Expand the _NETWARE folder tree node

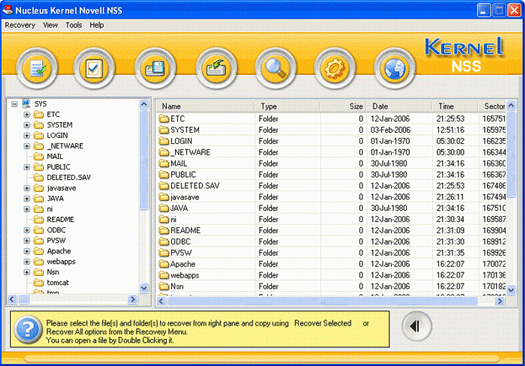(x=27, y=146)
